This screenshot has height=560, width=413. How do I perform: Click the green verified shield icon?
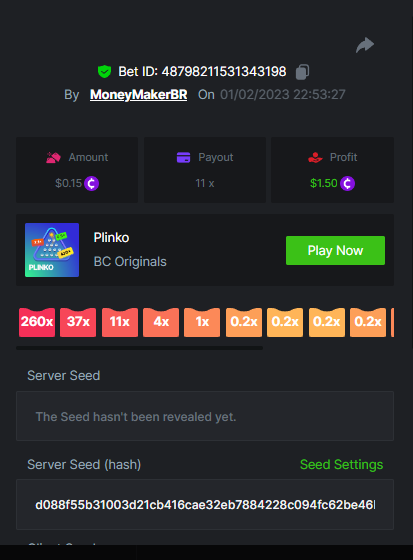[104, 71]
